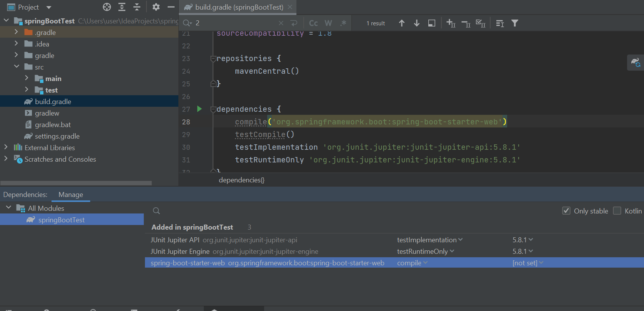Expand all nodes in Project panel
644x311 pixels.
(x=122, y=7)
